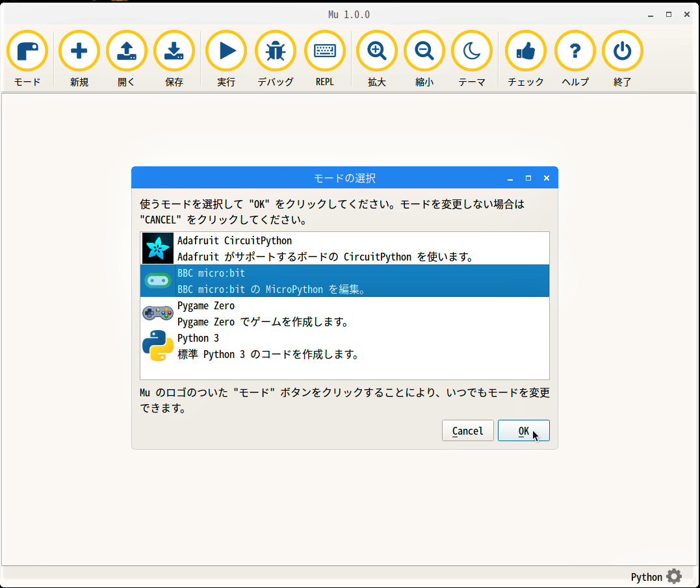Click Cancel in the mode dialog
This screenshot has height=588, width=700.
pyautogui.click(x=468, y=431)
